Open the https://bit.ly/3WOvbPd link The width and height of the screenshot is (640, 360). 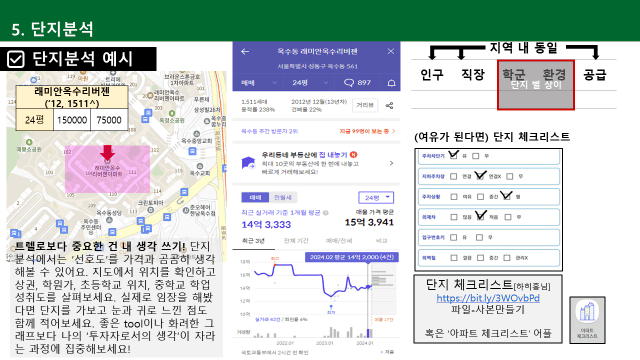coord(488,298)
